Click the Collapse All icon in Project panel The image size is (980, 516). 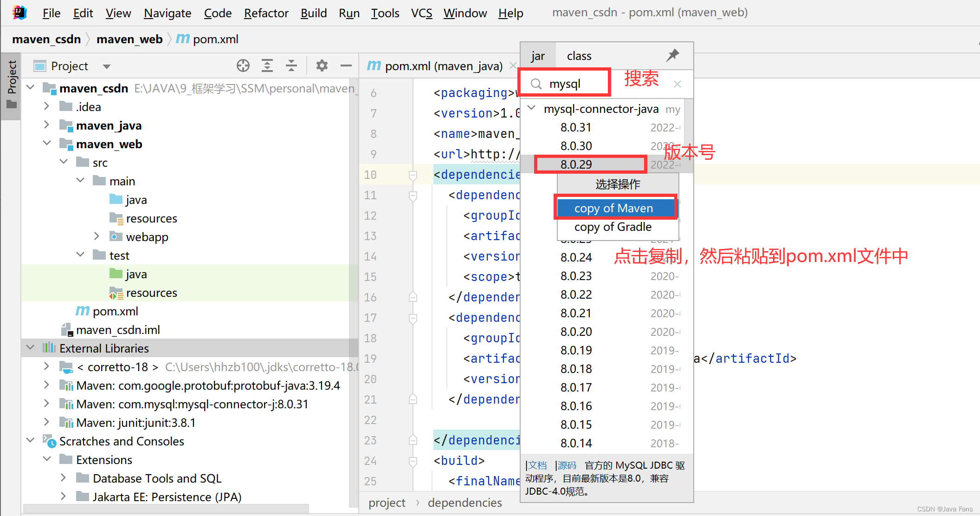click(291, 66)
